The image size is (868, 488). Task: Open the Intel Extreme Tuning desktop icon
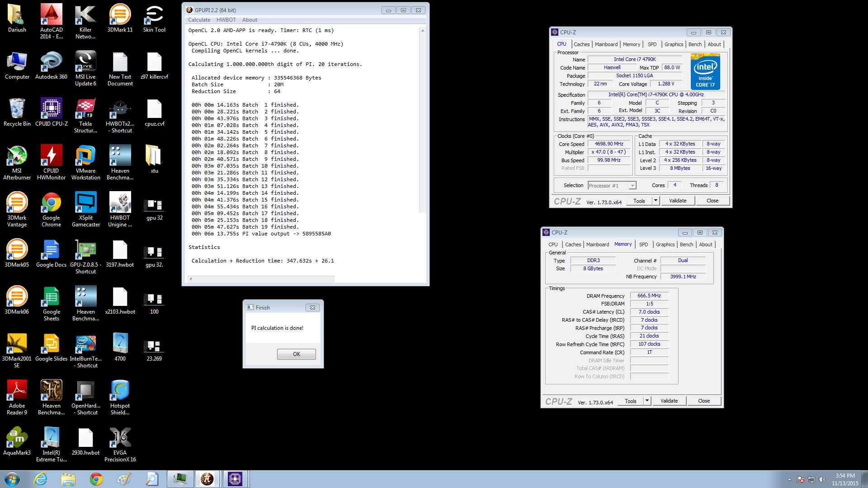(x=51, y=445)
